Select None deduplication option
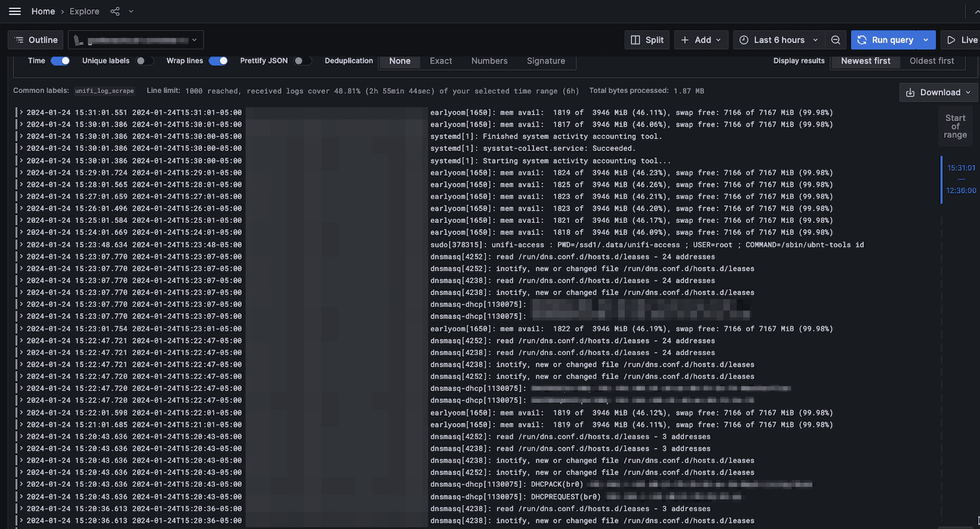 400,61
